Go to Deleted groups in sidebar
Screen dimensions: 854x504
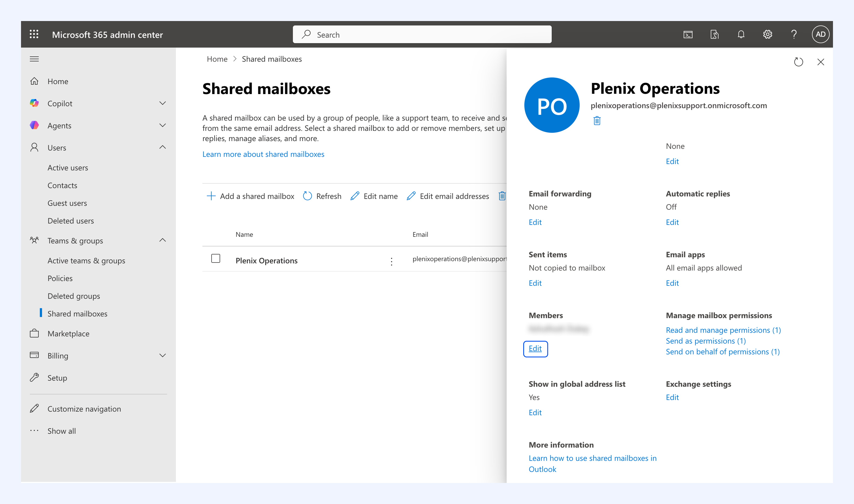coord(74,296)
